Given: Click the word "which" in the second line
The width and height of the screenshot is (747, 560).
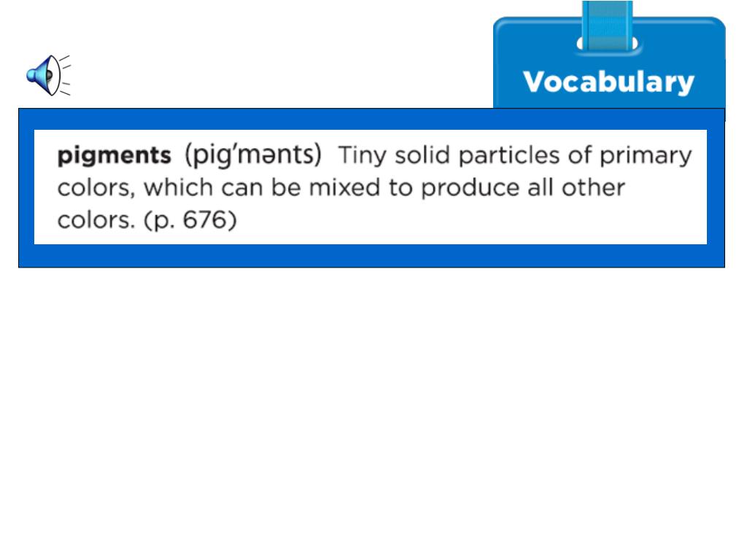Looking at the screenshot, I should point(179,187).
